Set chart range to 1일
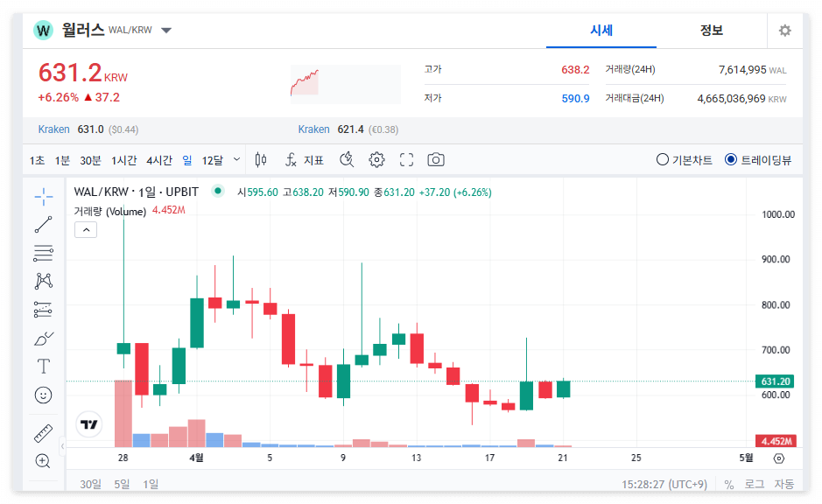822x504 pixels. (x=151, y=484)
